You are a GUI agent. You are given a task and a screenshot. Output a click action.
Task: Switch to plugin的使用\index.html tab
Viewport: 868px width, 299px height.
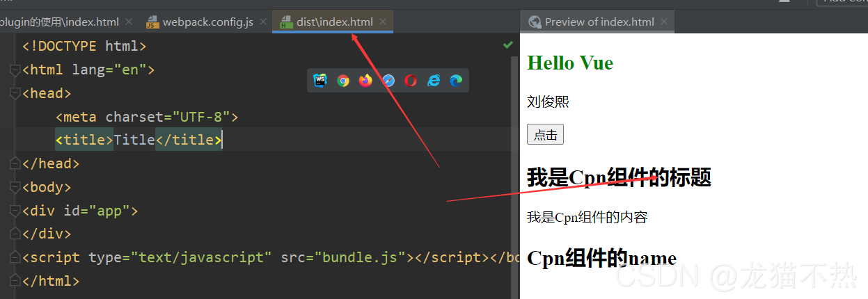(x=60, y=22)
